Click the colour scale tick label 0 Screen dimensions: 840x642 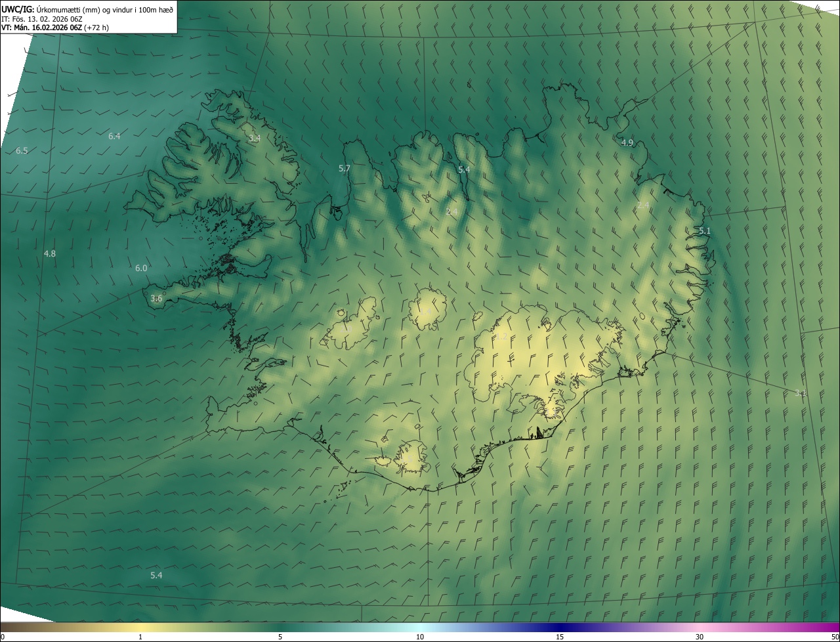click(x=3, y=637)
